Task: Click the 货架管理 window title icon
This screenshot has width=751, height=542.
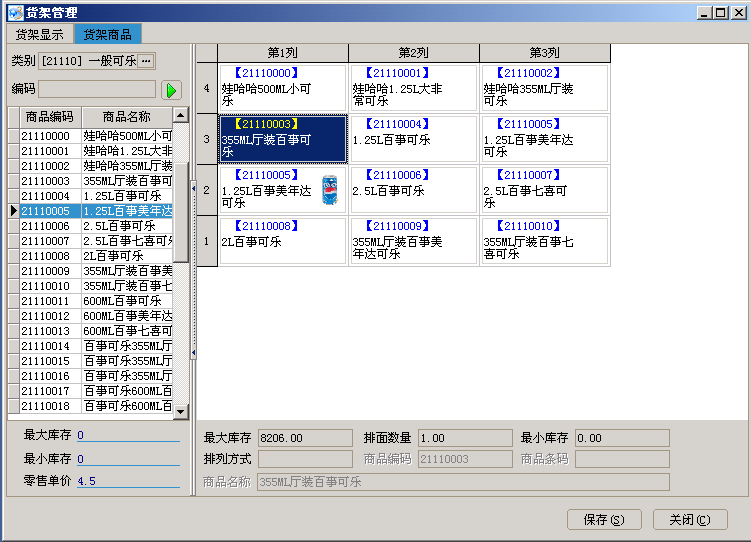Action: (15, 12)
